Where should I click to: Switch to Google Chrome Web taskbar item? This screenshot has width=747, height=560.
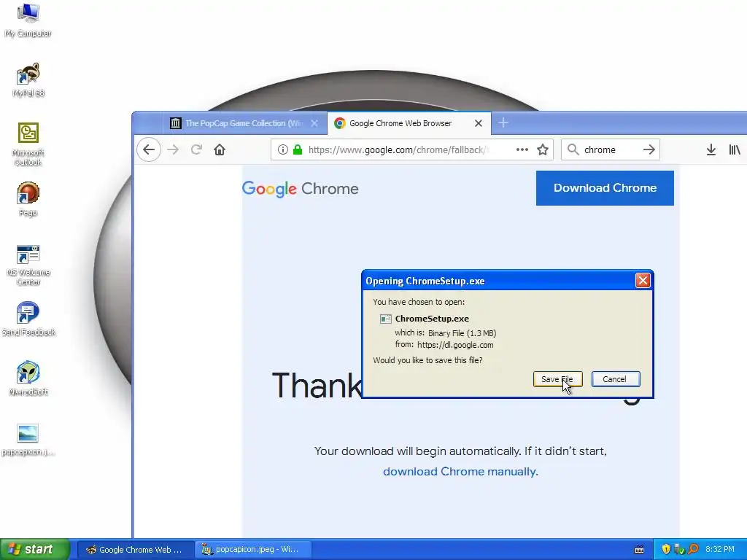[135, 550]
